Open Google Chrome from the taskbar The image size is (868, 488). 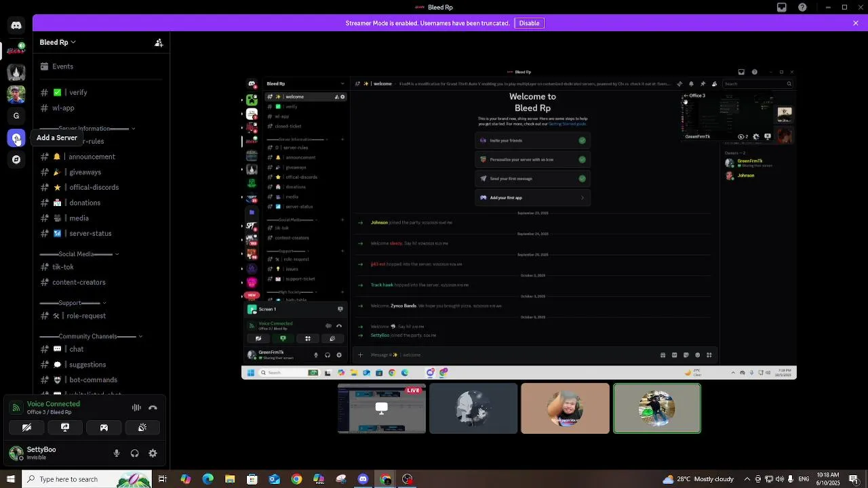[x=296, y=479]
